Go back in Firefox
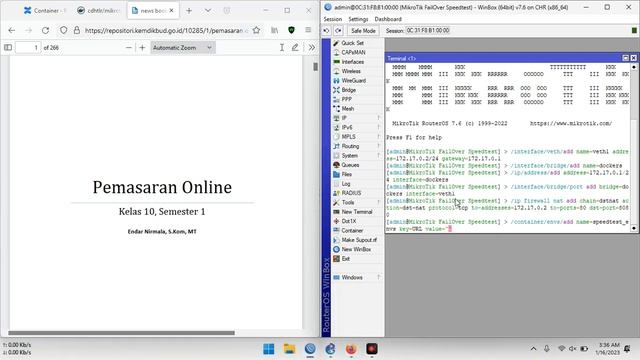Screen dimensions: 640x360 (x=11, y=30)
